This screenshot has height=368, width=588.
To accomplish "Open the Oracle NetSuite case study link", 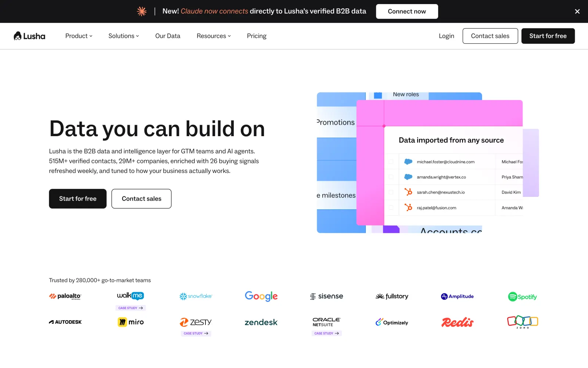I will 326,333.
